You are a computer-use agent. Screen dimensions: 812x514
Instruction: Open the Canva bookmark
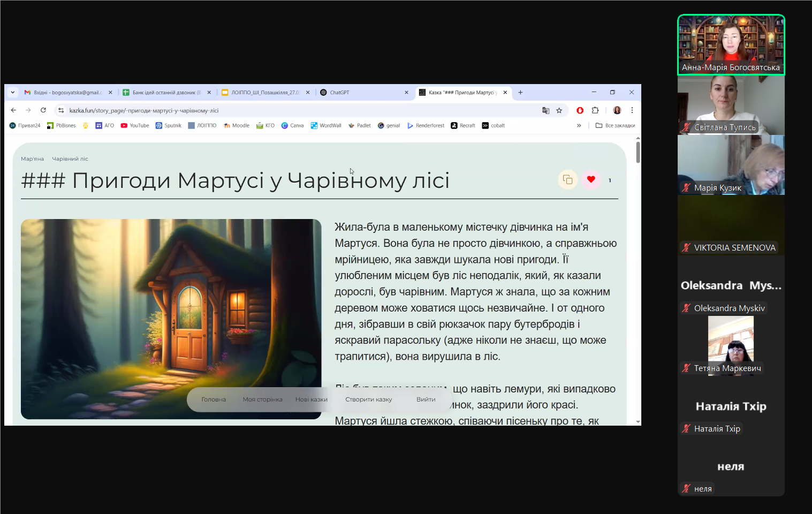293,126
